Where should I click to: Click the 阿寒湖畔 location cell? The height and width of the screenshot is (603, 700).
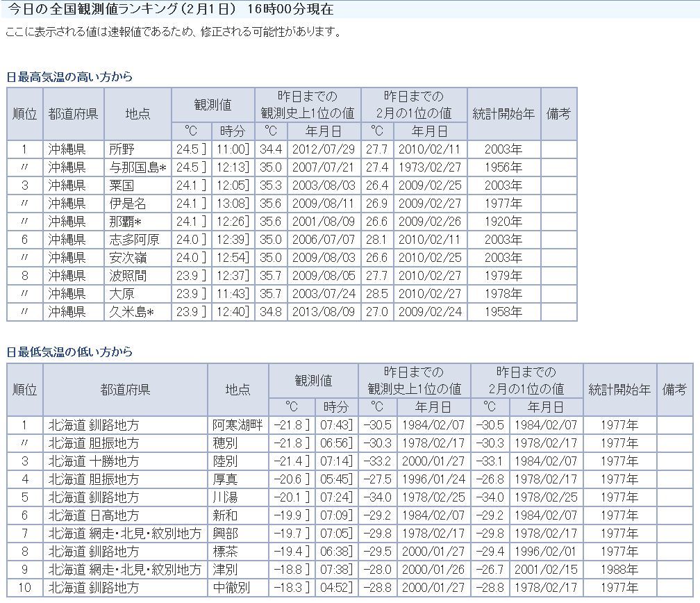237,424
